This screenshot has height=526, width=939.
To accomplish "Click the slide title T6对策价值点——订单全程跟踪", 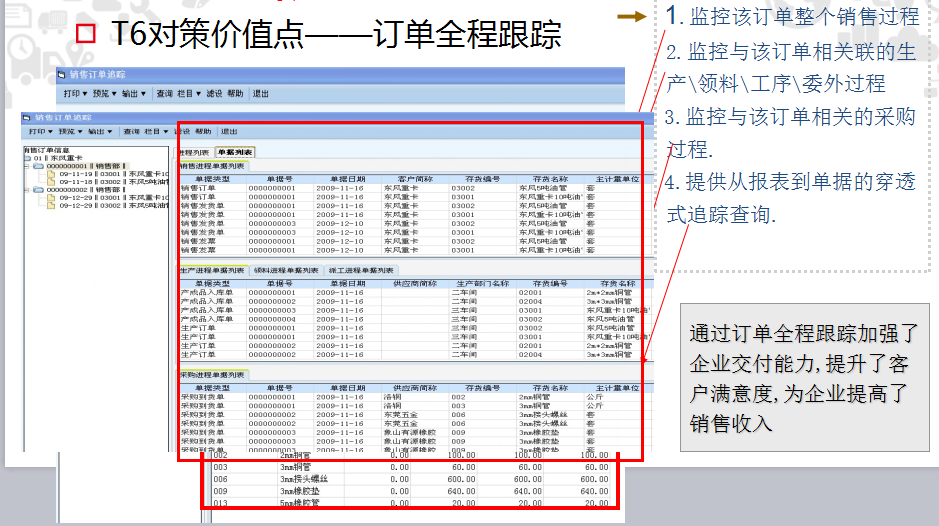I will (x=337, y=34).
